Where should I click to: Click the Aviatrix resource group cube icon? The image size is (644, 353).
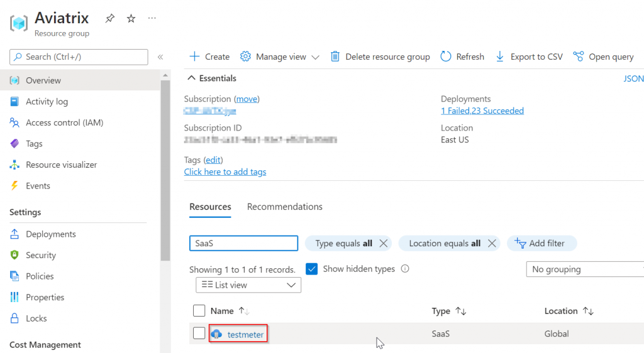point(19,23)
